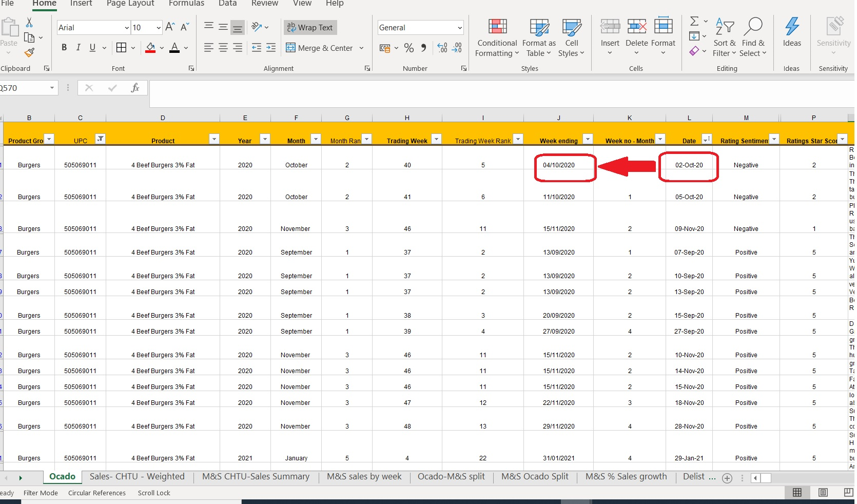Open the Formulas ribbon tab
This screenshot has width=857, height=504.
[186, 4]
